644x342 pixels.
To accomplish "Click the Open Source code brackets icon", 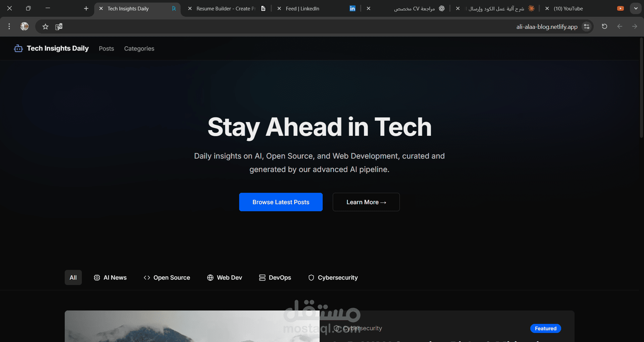I will pos(147,278).
